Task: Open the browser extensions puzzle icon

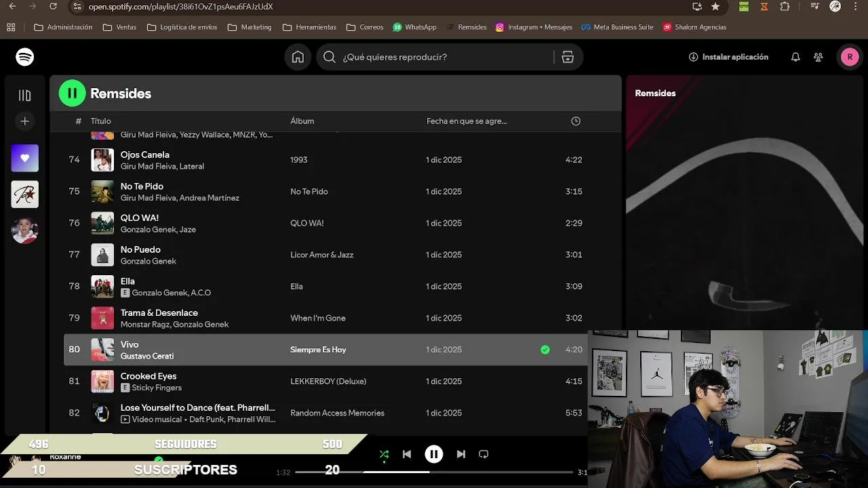Action: pyautogui.click(x=785, y=6)
